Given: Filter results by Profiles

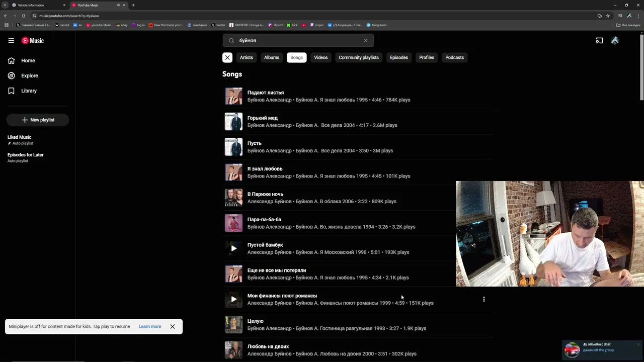Looking at the screenshot, I should coord(427,57).
